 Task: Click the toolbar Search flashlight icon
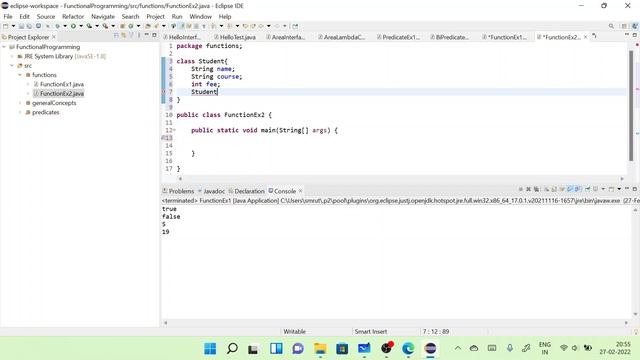[x=156, y=26]
